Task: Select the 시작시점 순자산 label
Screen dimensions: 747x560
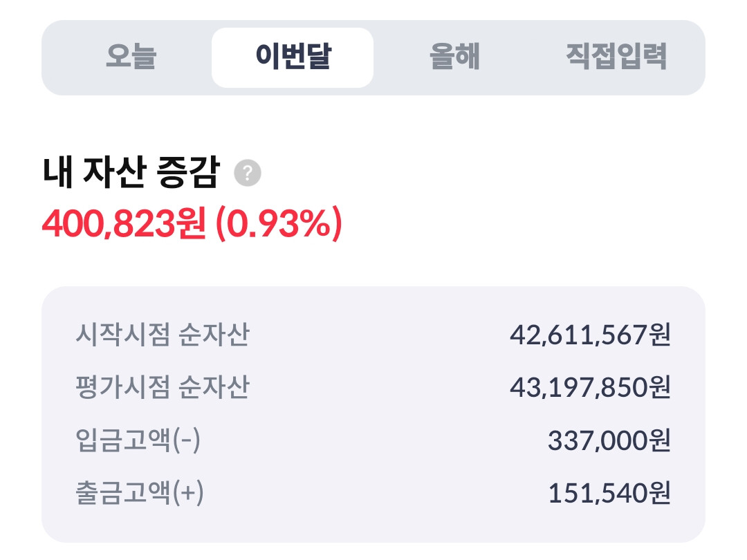Action: point(163,335)
